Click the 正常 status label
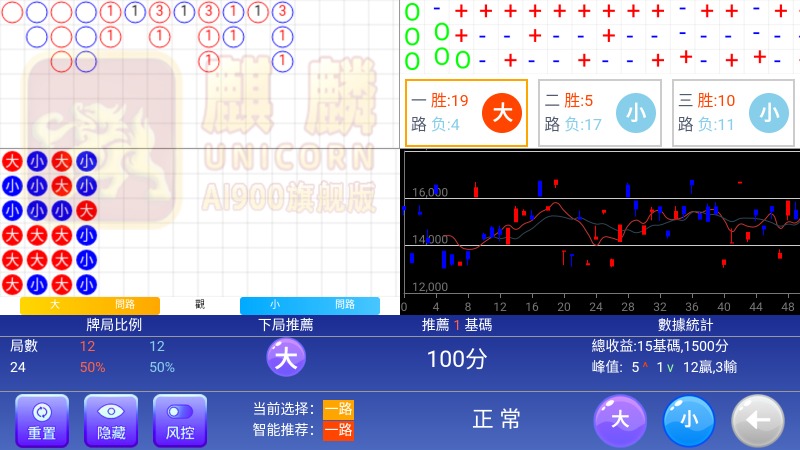This screenshot has height=450, width=800. [x=497, y=419]
